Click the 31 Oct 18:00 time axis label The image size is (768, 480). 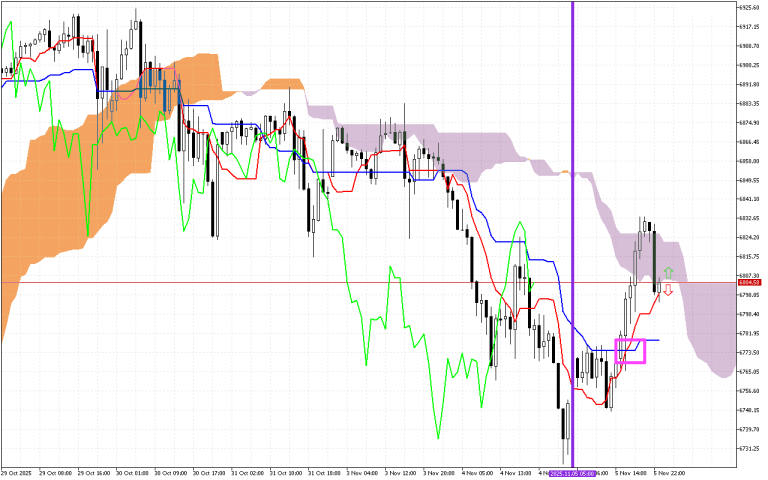click(x=324, y=474)
